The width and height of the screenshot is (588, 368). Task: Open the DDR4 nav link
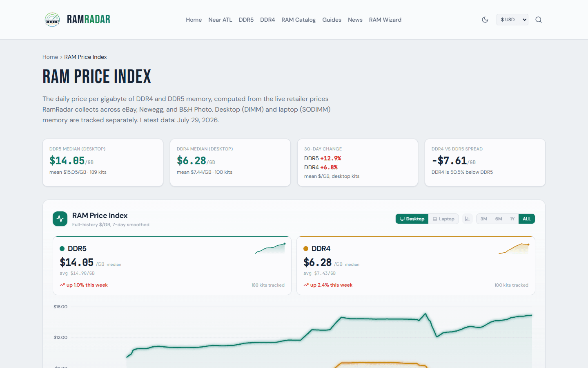[267, 20]
